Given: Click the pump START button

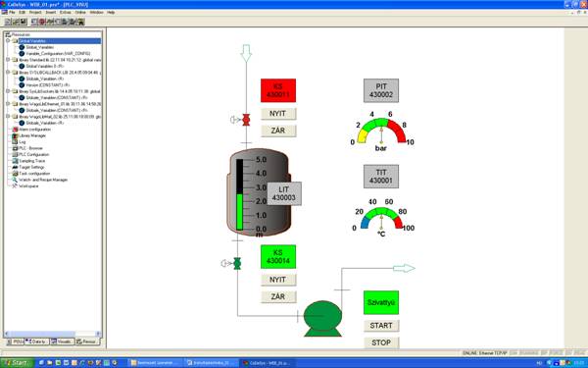Looking at the screenshot, I should pos(381,326).
